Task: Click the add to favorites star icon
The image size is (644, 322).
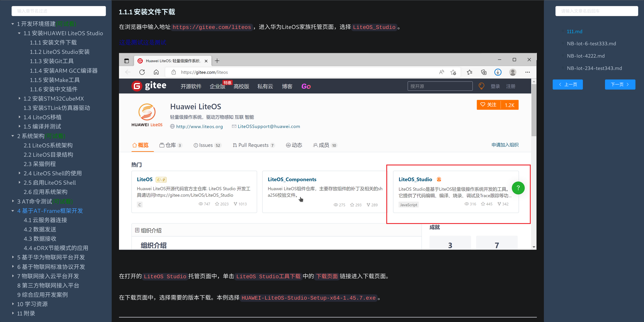Action: coord(453,72)
